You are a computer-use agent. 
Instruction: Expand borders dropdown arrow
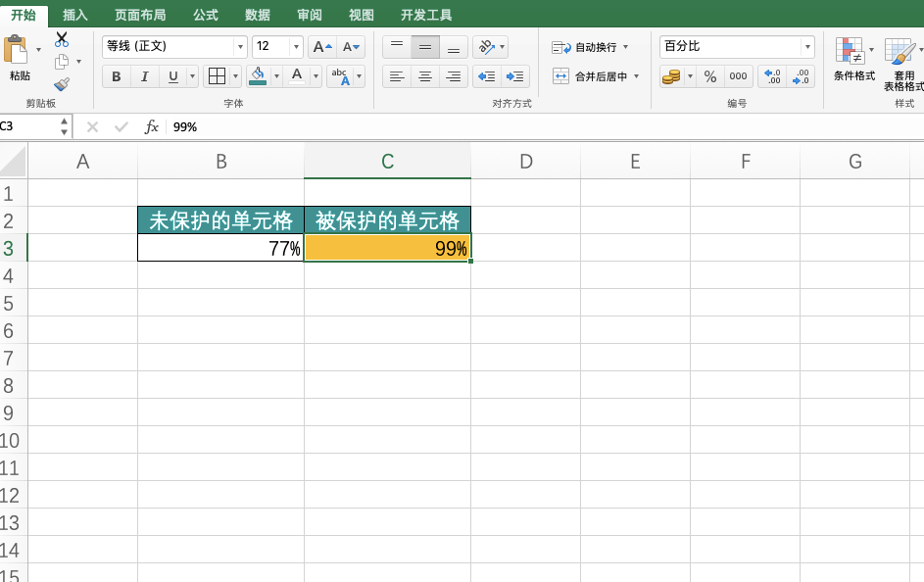point(235,76)
